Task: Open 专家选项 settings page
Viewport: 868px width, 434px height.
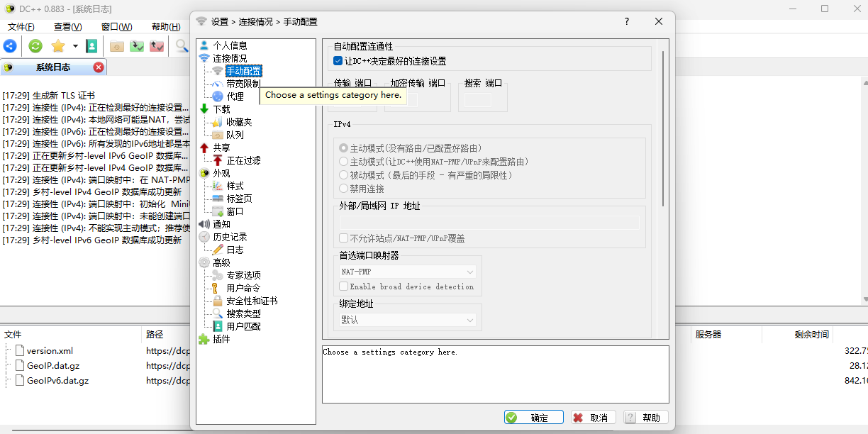Action: tap(243, 275)
